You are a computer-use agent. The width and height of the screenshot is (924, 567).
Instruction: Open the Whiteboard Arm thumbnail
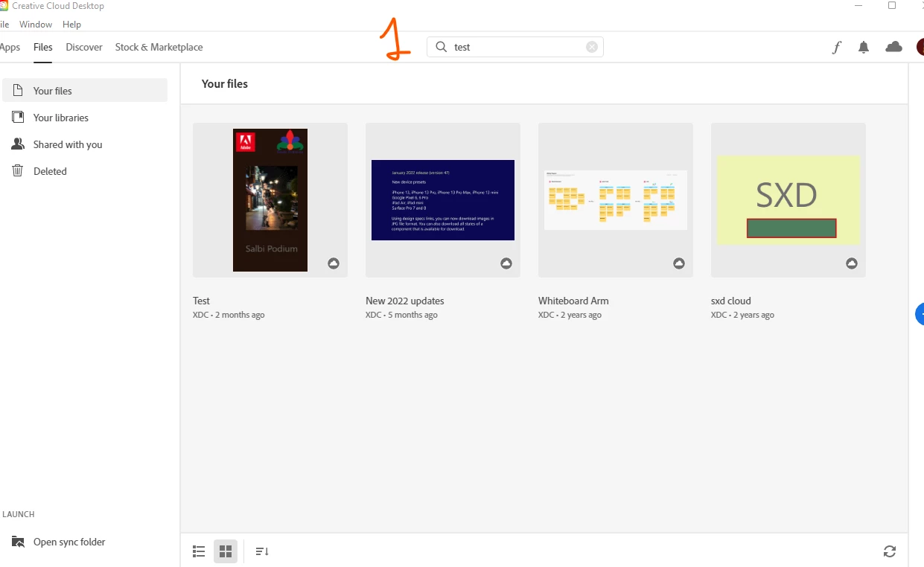[x=616, y=200]
